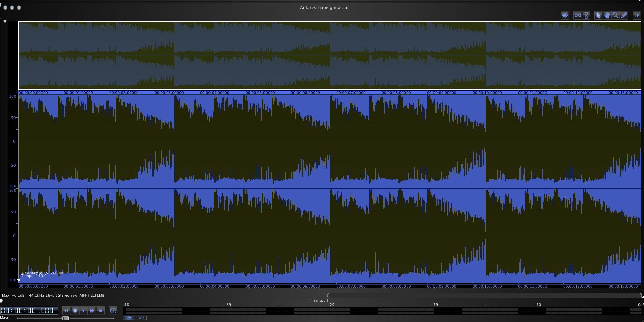Viewport: 644px width, 322px height.
Task: Click the overview waveform strip
Action: (330, 55)
